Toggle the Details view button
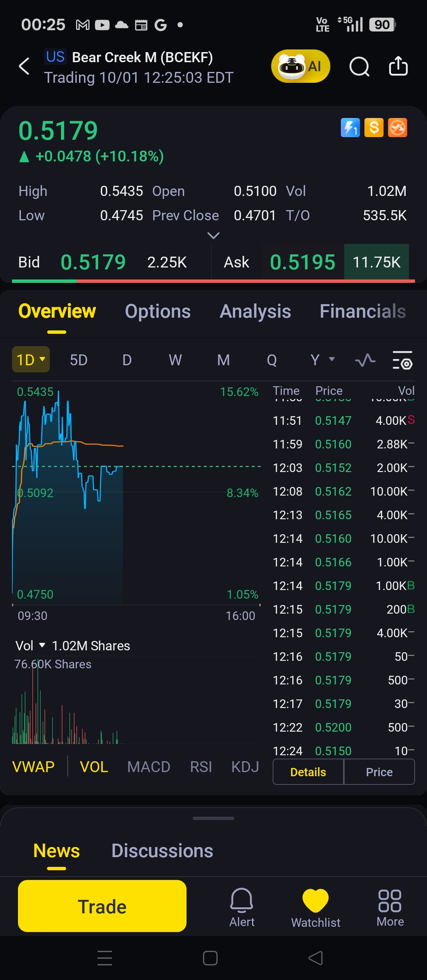Screen dimensions: 427x980 [x=308, y=771]
